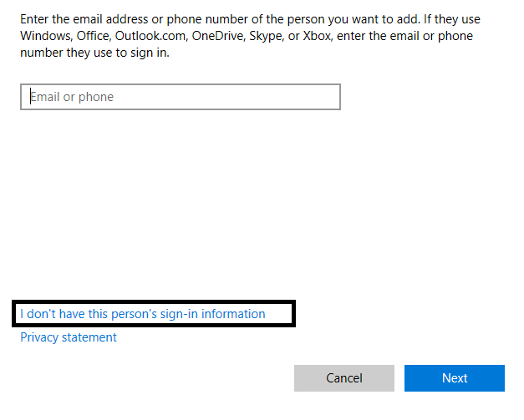Click the Privacy statement hyperlink
Image resolution: width=524 pixels, height=420 pixels.
tap(69, 337)
